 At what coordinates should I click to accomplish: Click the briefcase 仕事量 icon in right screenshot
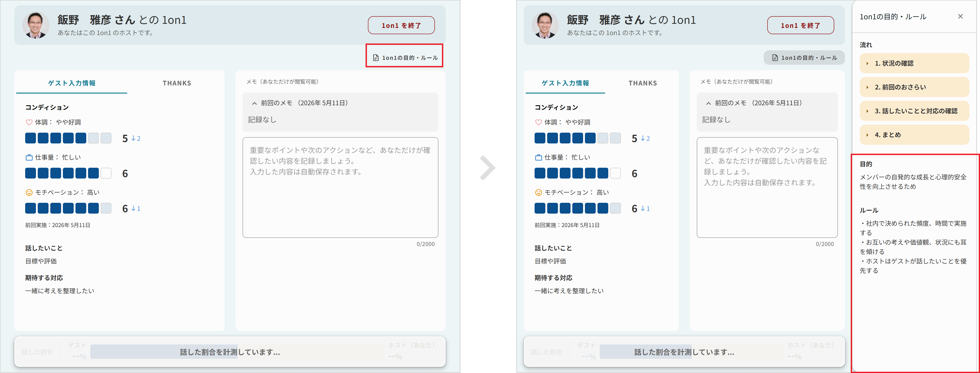(x=538, y=157)
